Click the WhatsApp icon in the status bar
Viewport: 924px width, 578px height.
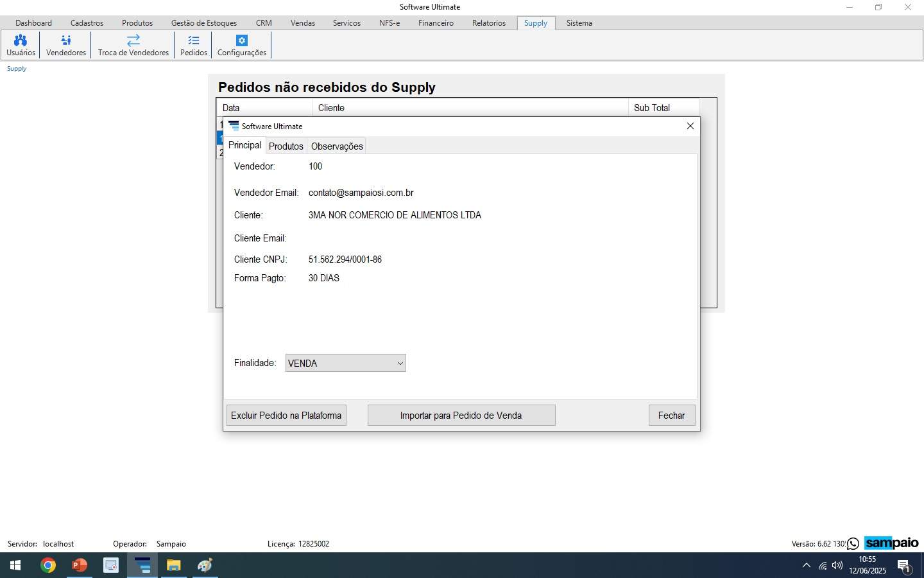tap(853, 544)
